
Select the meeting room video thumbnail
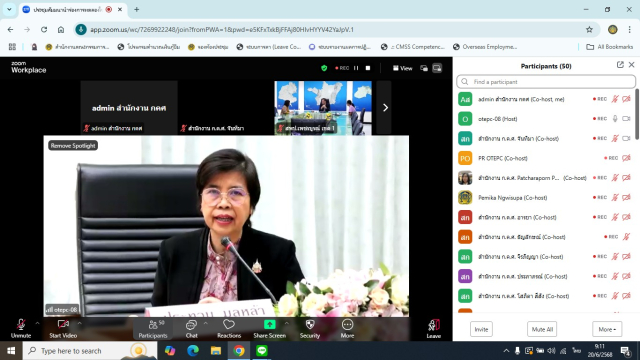323,108
